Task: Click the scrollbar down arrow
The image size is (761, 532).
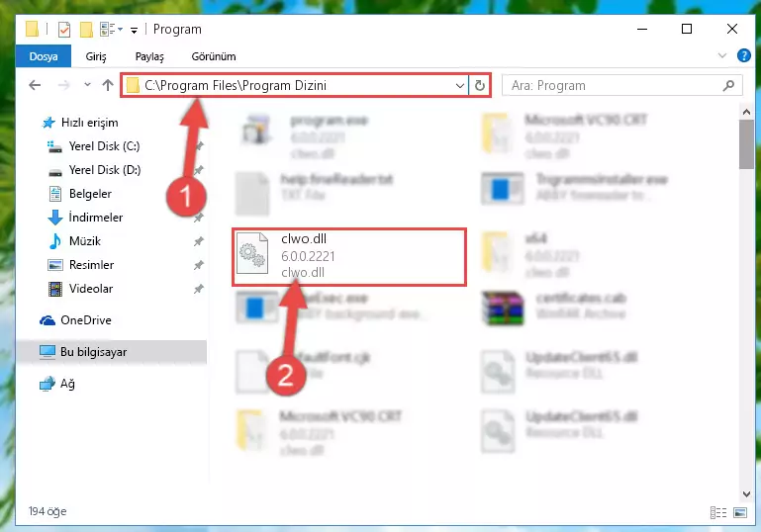Action: (746, 494)
